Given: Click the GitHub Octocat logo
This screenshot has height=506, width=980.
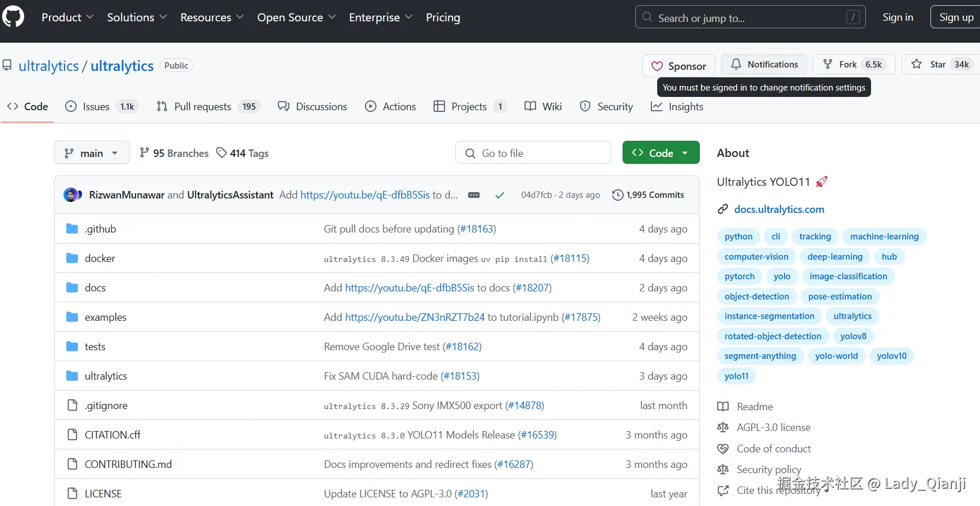Looking at the screenshot, I should click(x=13, y=17).
